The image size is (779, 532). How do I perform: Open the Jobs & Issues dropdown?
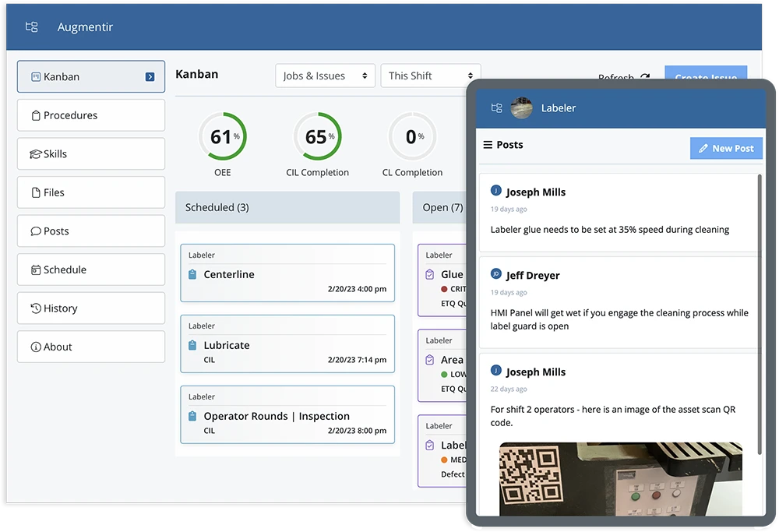[x=325, y=76]
